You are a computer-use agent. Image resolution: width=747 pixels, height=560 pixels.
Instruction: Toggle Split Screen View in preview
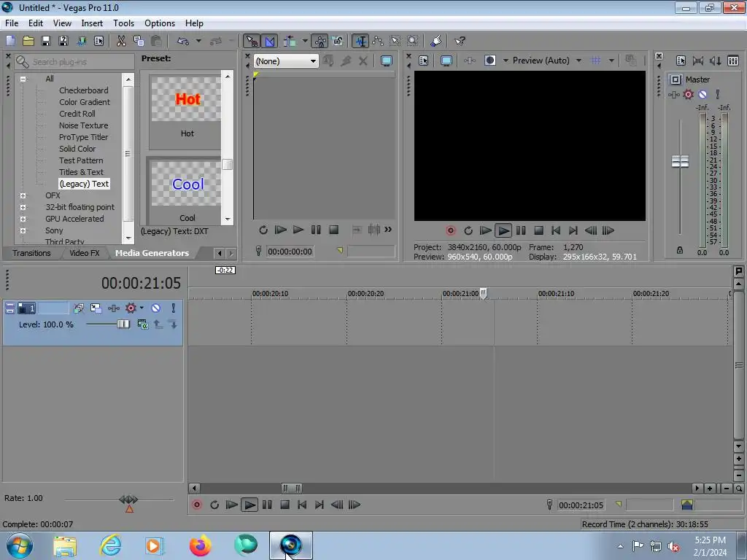point(489,61)
